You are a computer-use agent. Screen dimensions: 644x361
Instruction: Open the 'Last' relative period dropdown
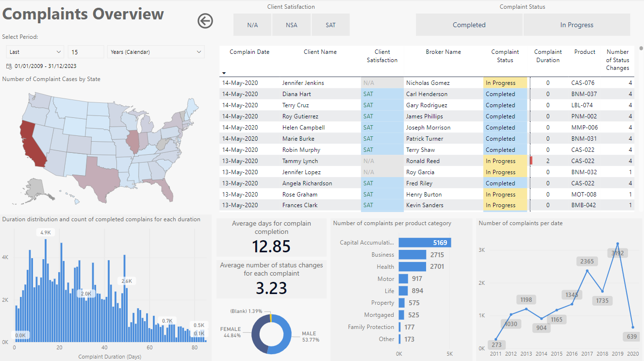[x=35, y=52]
